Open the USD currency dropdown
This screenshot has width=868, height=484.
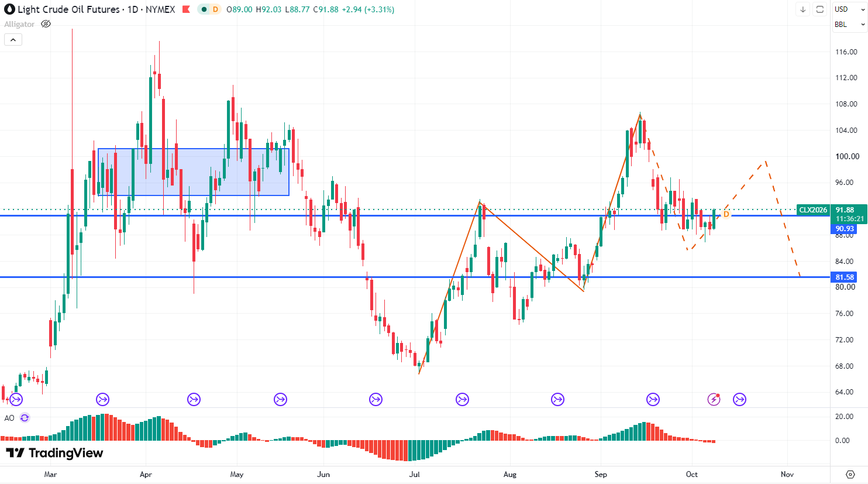coord(849,9)
